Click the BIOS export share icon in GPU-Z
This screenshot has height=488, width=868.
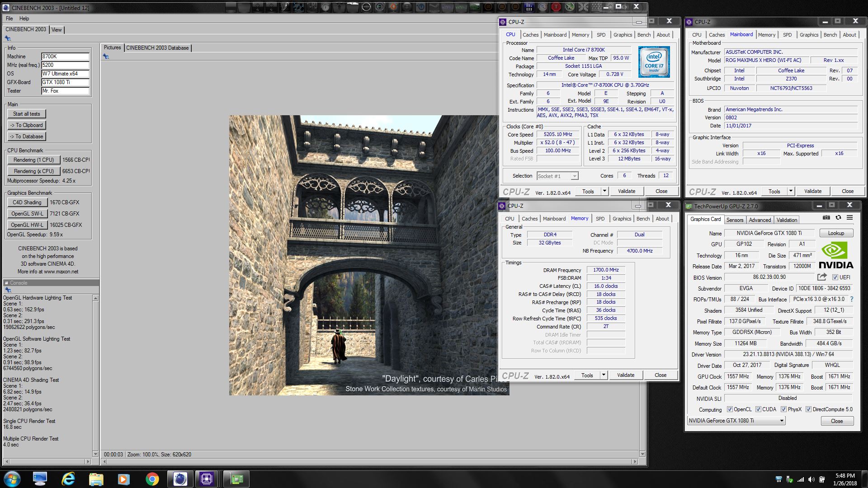tap(822, 277)
